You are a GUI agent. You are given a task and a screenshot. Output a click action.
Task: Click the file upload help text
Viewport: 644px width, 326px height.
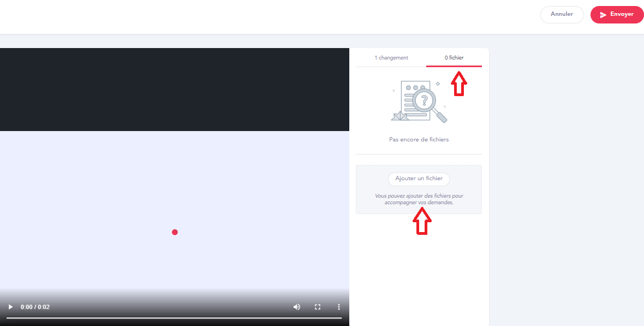419,199
